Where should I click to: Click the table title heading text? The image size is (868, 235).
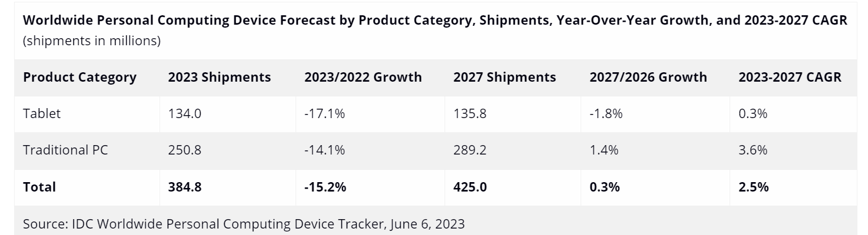435,21
